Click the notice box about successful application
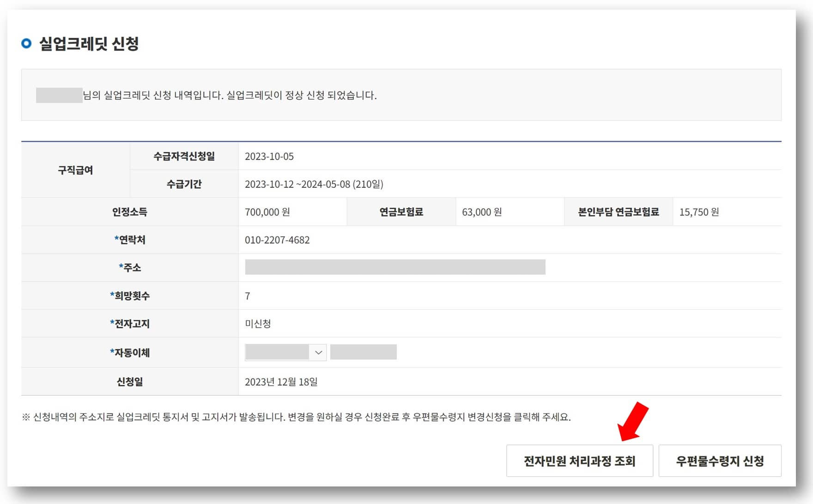 pyautogui.click(x=401, y=95)
